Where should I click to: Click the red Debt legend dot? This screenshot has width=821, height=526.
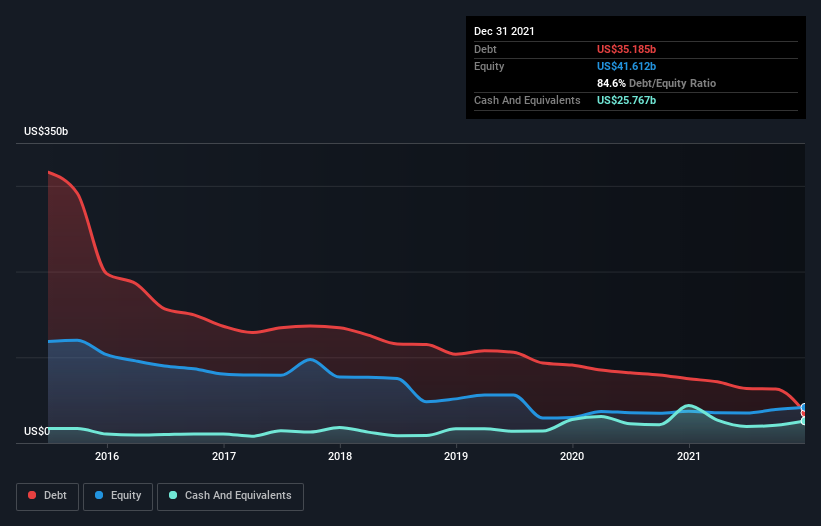click(x=32, y=495)
